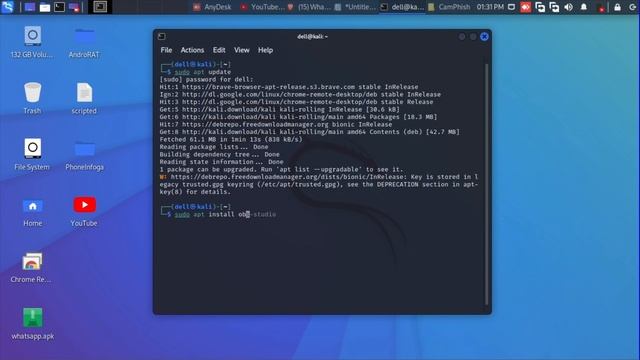
Task: Open the red AnyDesk tray icon
Action: point(526,7)
